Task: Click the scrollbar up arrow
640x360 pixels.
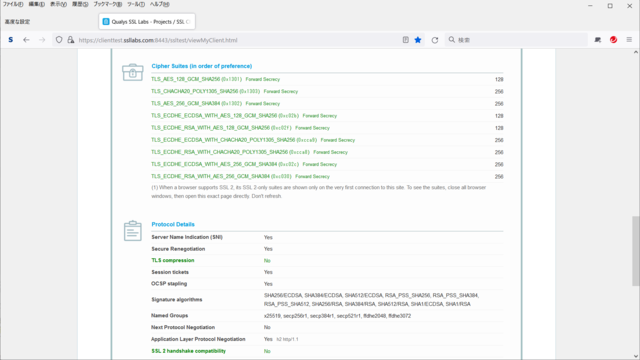Action: pos(636,52)
